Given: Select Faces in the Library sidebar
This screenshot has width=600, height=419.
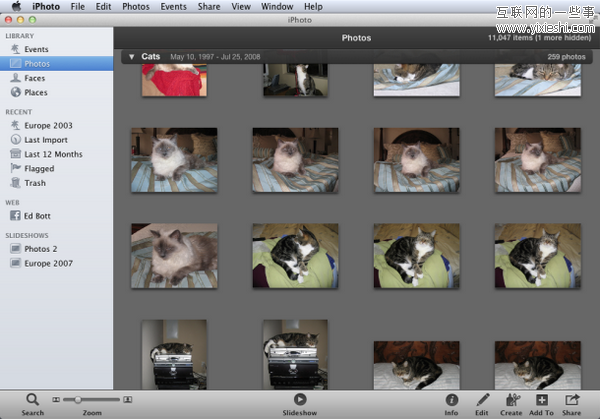Looking at the screenshot, I should 35,78.
